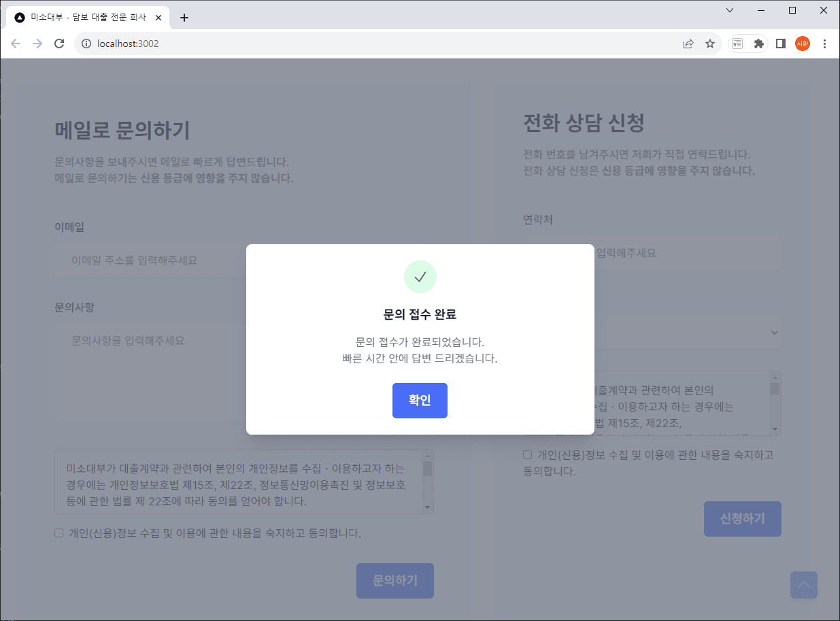Bookmark this page with star icon
The image size is (840, 621).
coord(710,44)
